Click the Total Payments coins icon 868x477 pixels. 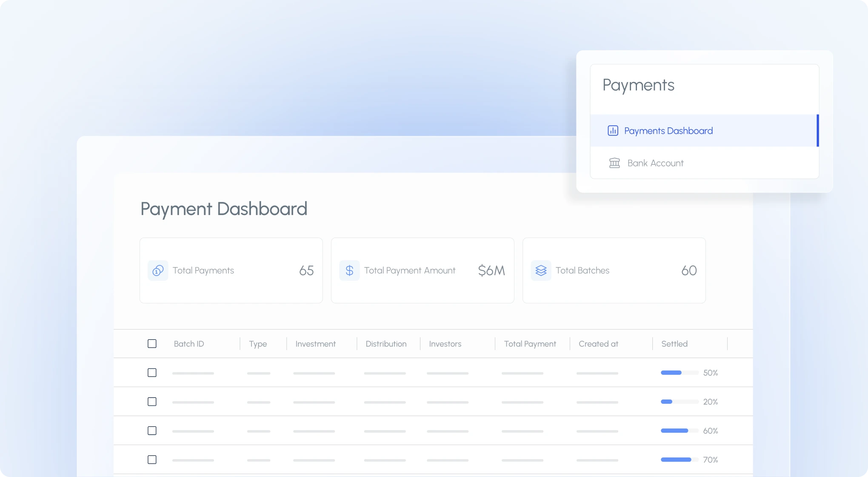158,270
